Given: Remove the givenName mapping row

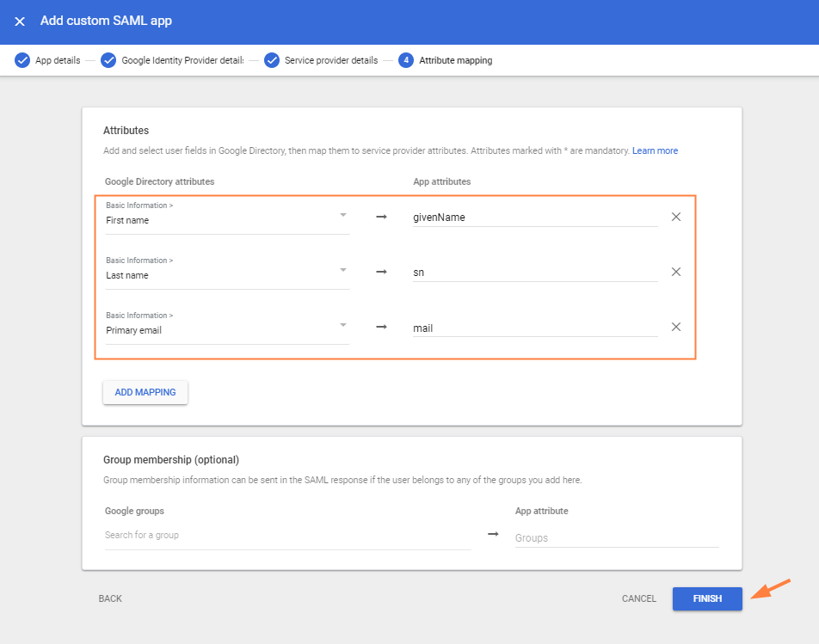Looking at the screenshot, I should coord(676,217).
